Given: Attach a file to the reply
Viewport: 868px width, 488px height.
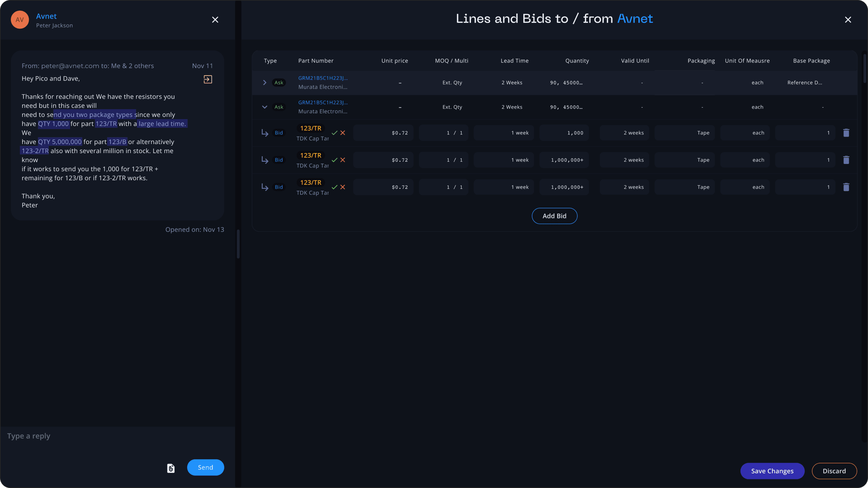Looking at the screenshot, I should pos(171,468).
